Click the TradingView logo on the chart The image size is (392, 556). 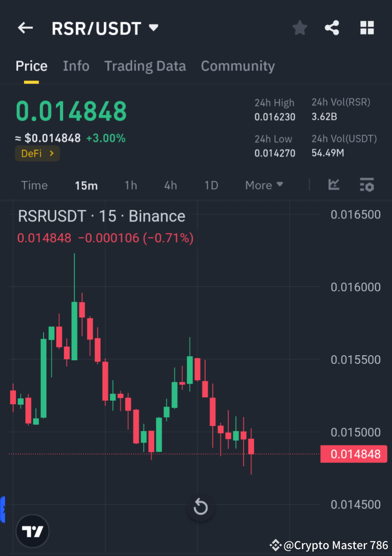coord(32,531)
